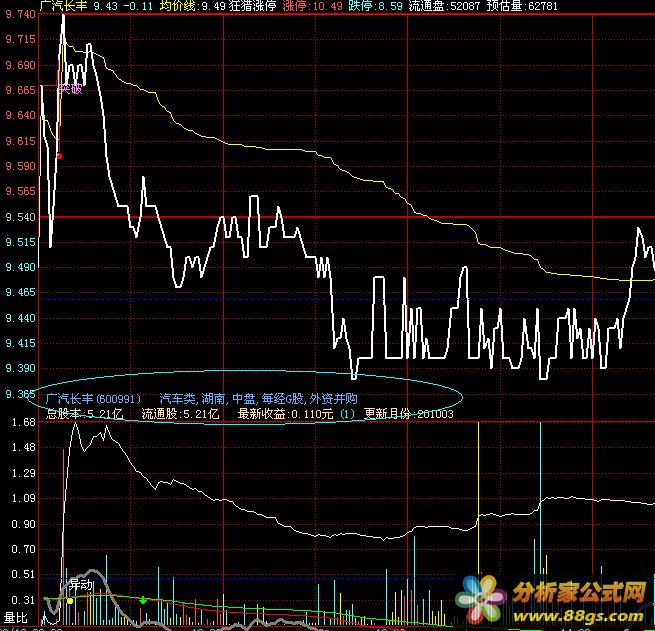Click the 跌停:8.59 limit-down value
Screen dimensions: 655x631
pyautogui.click(x=375, y=6)
